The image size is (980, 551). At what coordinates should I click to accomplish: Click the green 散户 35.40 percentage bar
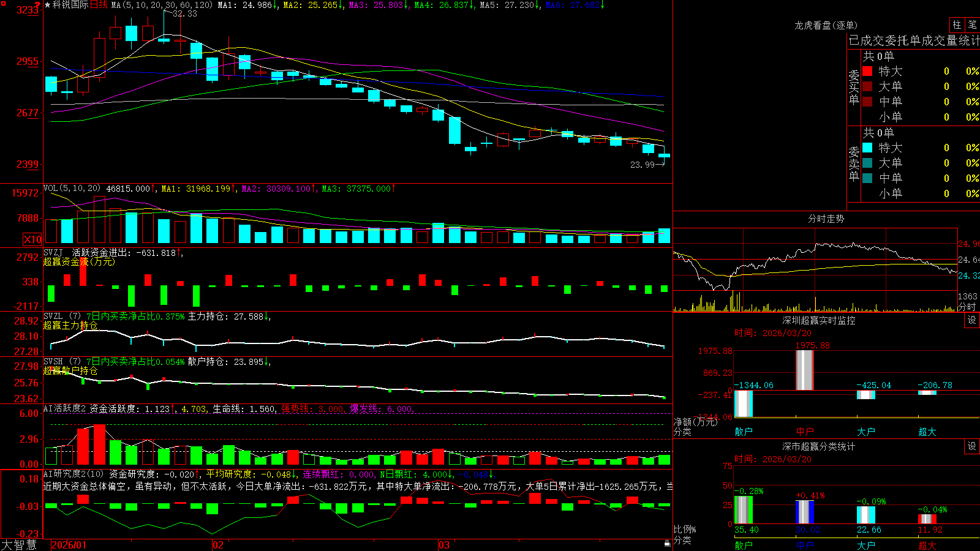[744, 509]
